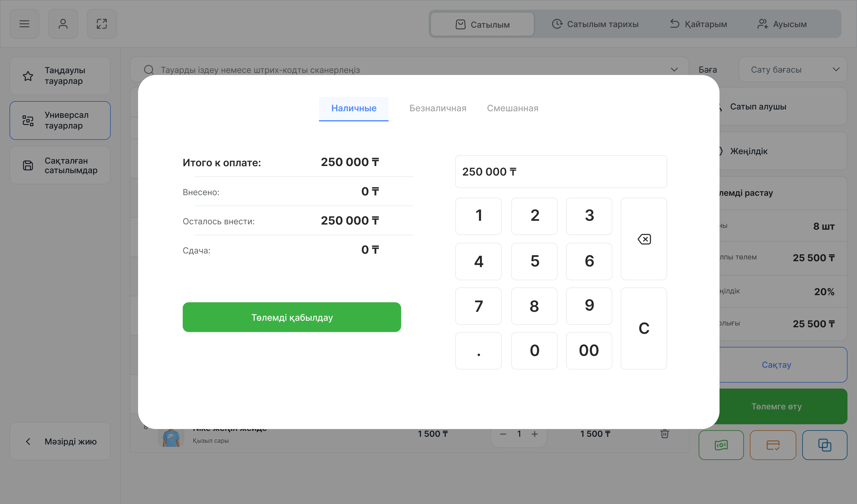Click the backspace delete icon key
This screenshot has height=504, width=857.
644,239
